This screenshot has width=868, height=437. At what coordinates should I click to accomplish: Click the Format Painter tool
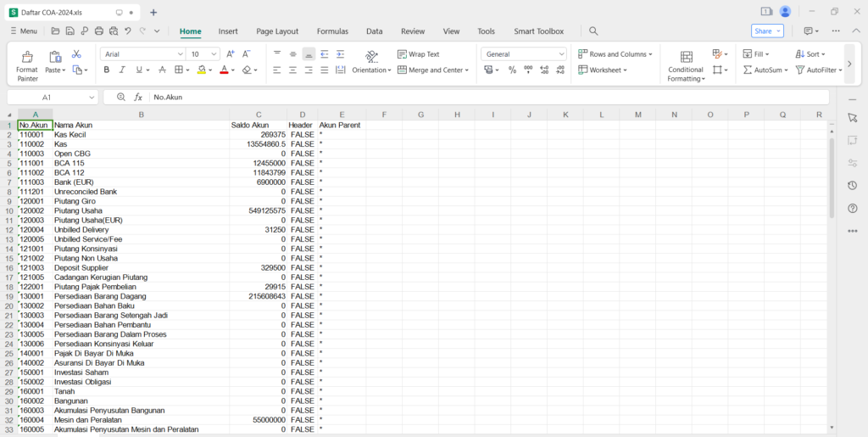27,66
